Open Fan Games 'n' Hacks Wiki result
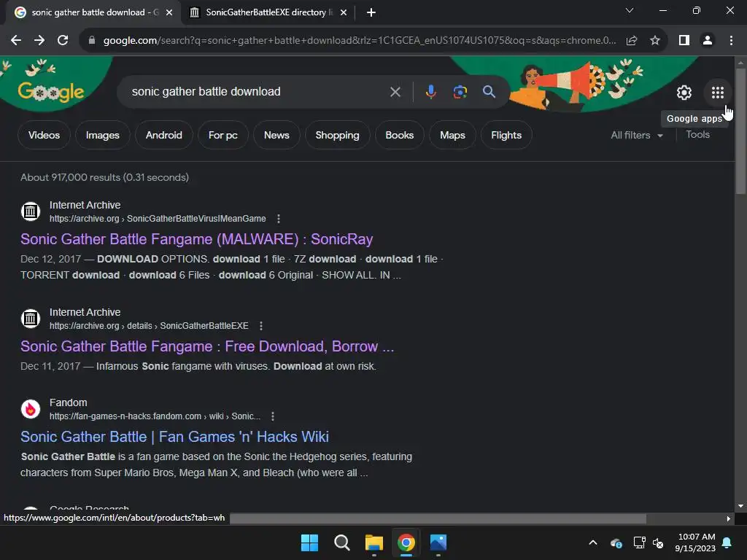Viewport: 747px width, 560px height. point(174,437)
